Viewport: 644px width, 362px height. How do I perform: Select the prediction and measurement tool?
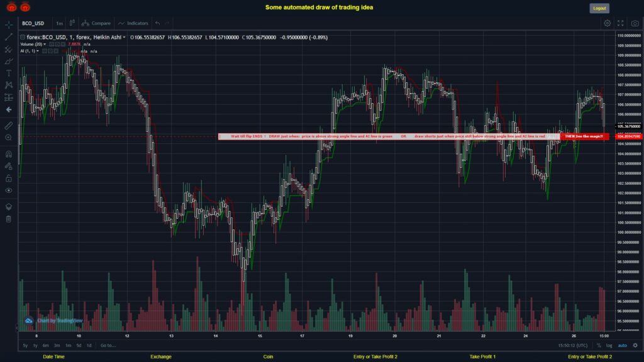coord(9,97)
